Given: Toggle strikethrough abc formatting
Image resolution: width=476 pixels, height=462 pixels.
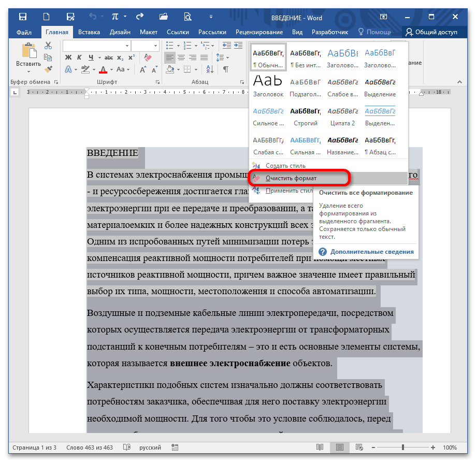Looking at the screenshot, I should coord(109,57).
